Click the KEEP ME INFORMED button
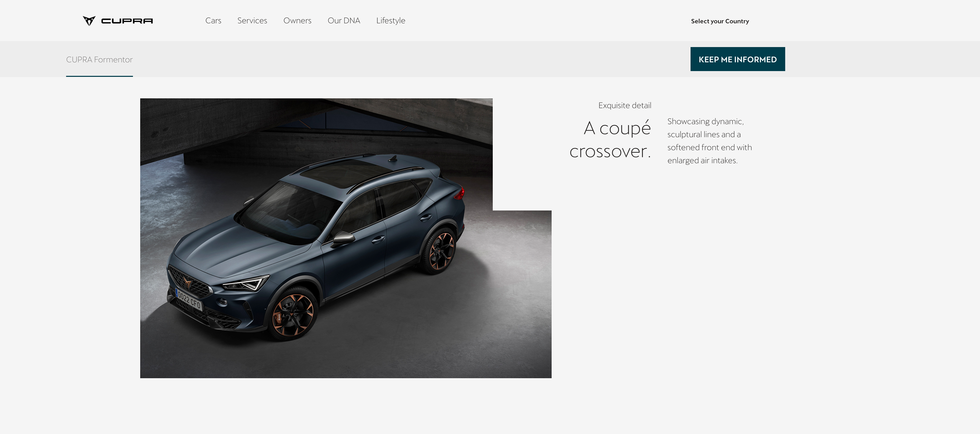The image size is (980, 434). pyautogui.click(x=738, y=59)
